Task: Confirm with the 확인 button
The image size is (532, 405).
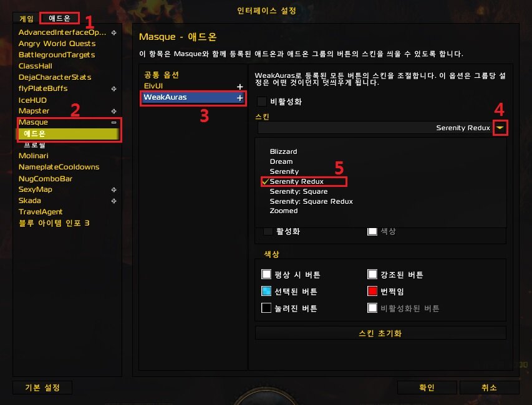Action: pos(427,388)
